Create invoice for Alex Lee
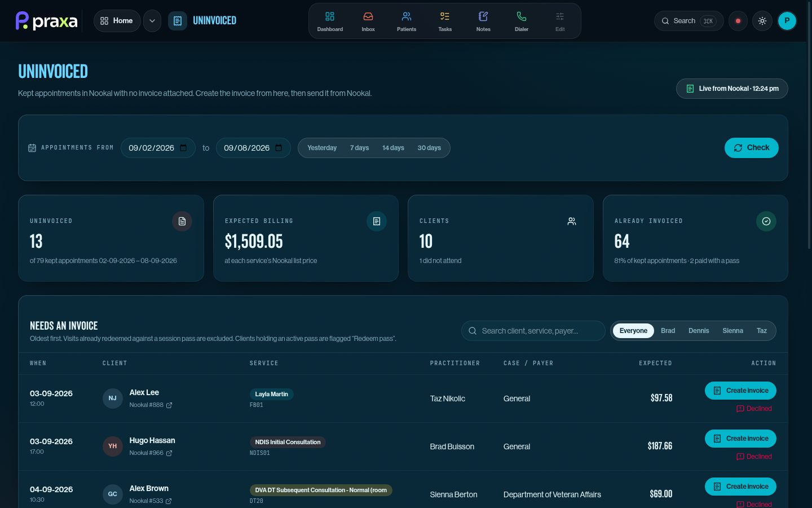The height and width of the screenshot is (508, 812). point(740,391)
